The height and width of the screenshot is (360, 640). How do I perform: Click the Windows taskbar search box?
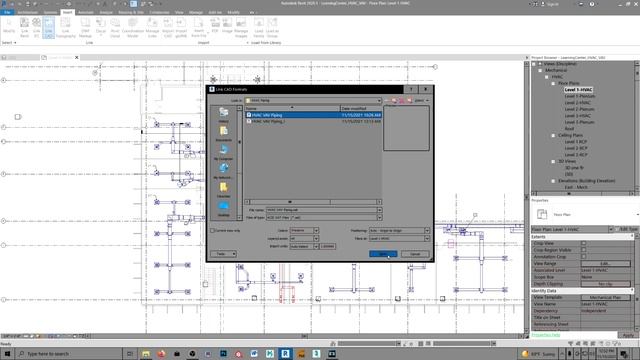click(x=69, y=353)
